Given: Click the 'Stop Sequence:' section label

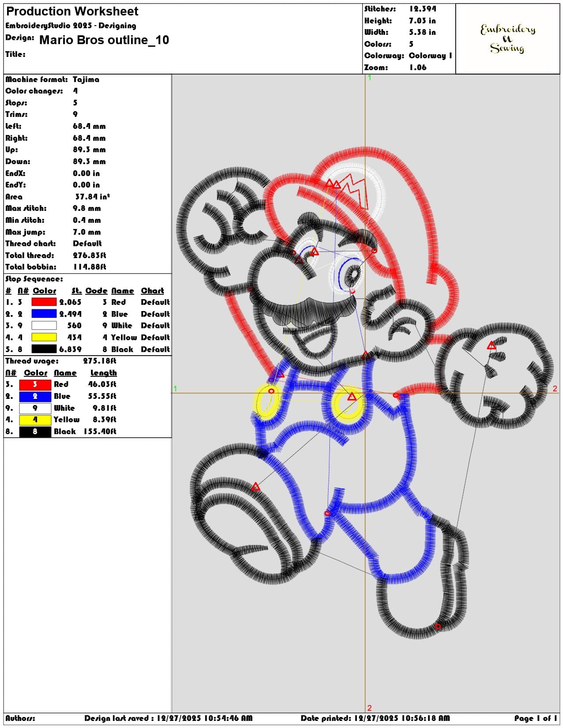Looking at the screenshot, I should [34, 279].
